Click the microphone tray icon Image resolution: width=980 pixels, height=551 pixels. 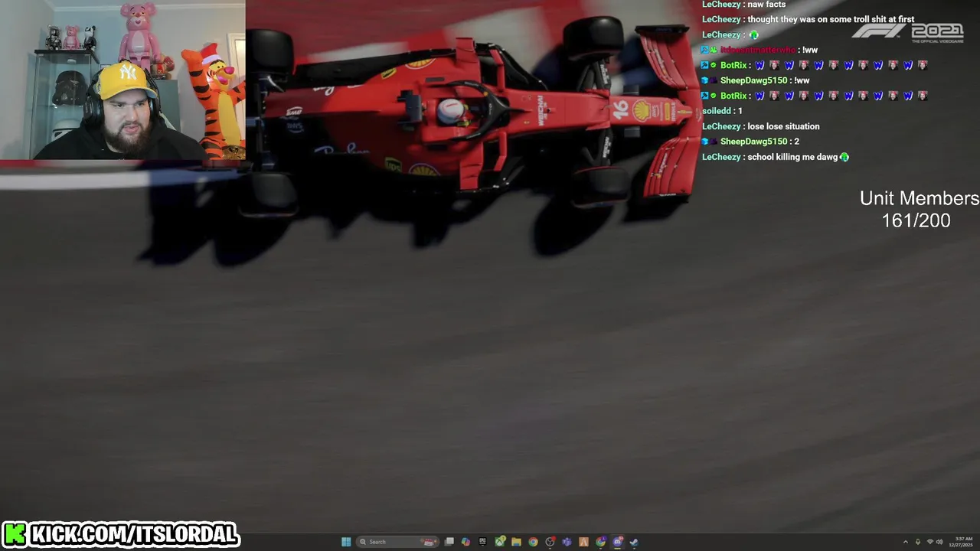[x=918, y=542]
